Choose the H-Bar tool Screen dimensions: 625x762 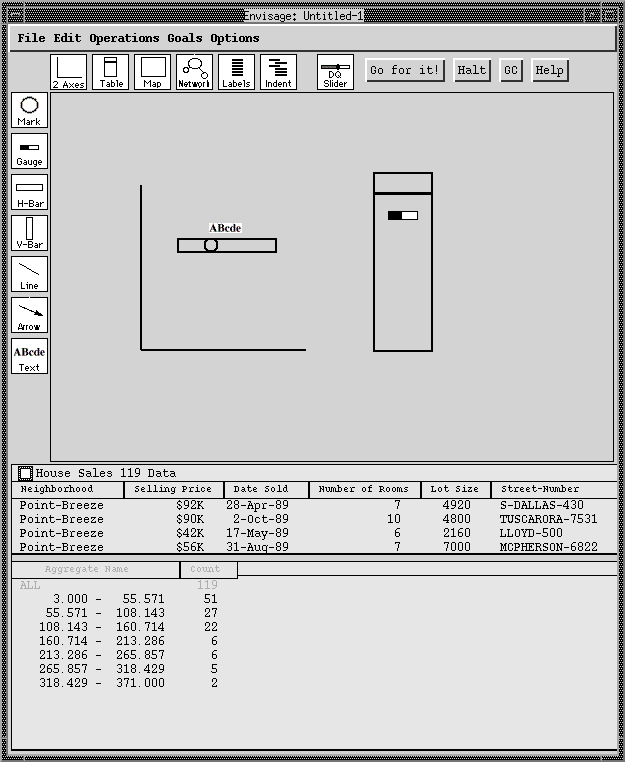(29, 192)
